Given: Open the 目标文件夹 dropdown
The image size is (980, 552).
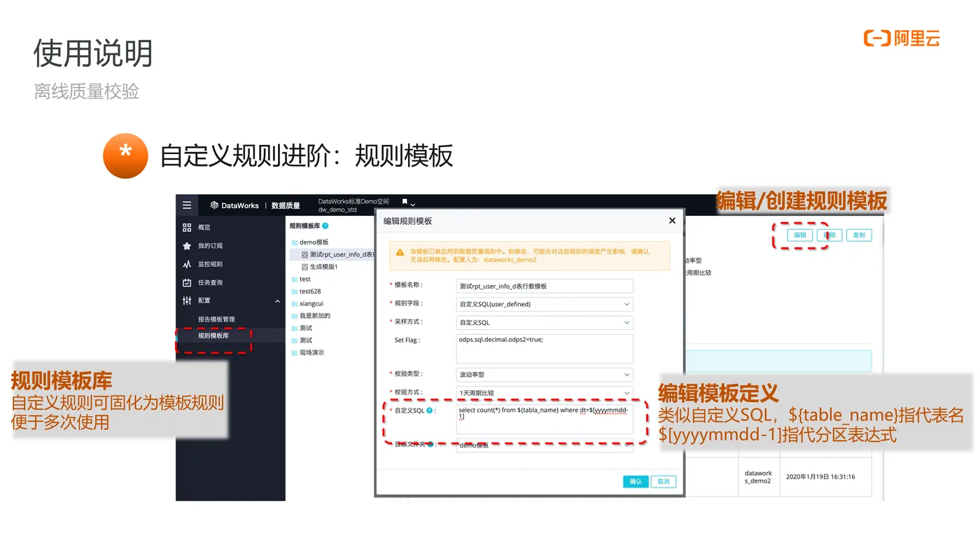Looking at the screenshot, I should 545,446.
